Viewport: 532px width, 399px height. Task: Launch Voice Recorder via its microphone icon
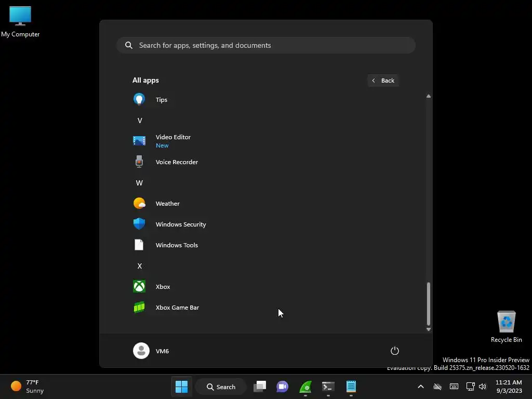(139, 162)
